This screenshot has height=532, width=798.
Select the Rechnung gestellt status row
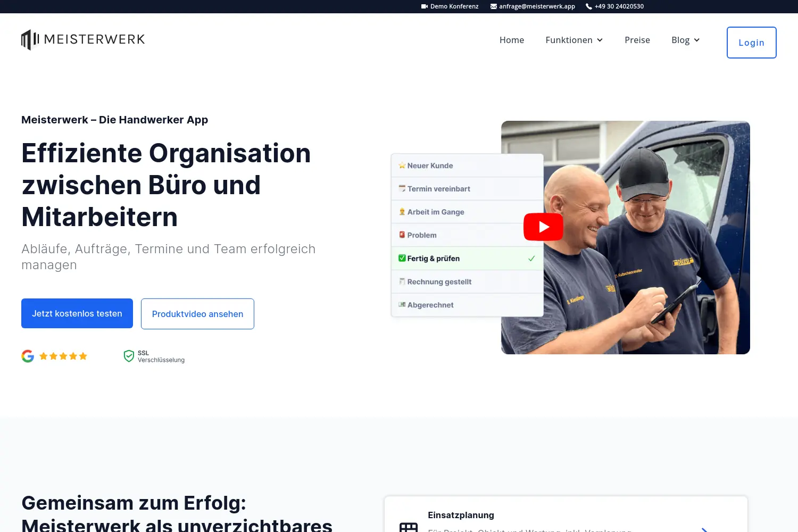(467, 282)
